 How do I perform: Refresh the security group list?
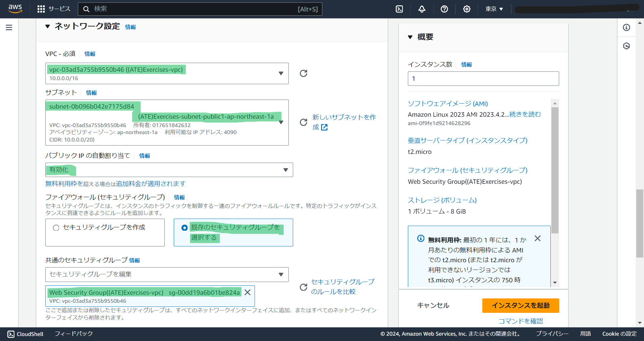click(x=303, y=287)
